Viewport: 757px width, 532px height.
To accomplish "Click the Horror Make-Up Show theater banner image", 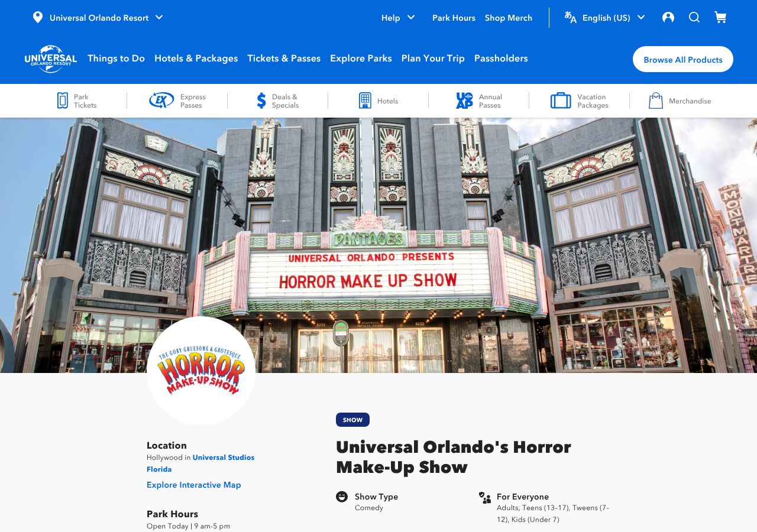I will coord(378,245).
